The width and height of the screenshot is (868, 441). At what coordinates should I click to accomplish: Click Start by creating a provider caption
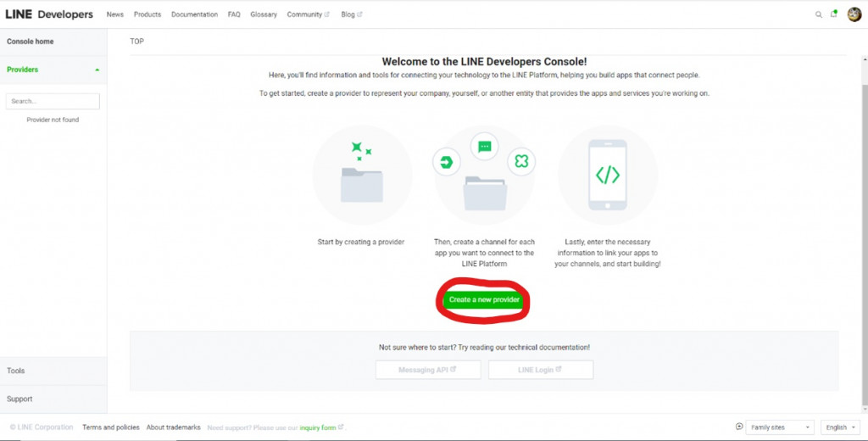coord(361,242)
